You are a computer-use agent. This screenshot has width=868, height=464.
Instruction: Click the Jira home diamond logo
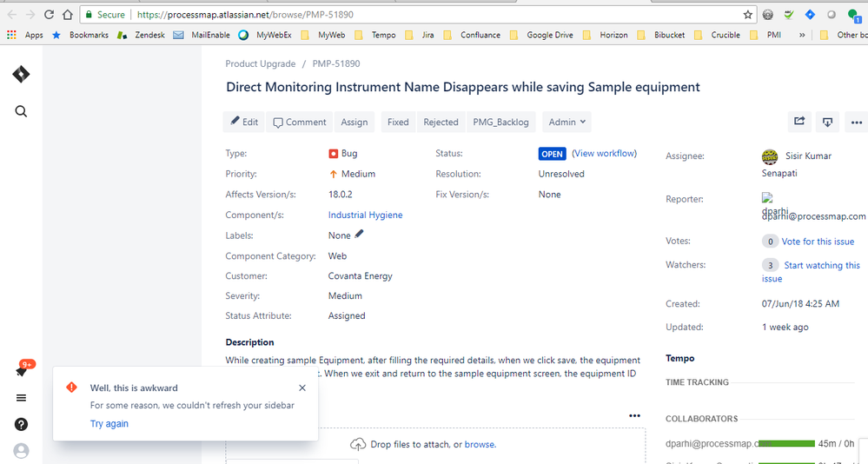pyautogui.click(x=22, y=75)
